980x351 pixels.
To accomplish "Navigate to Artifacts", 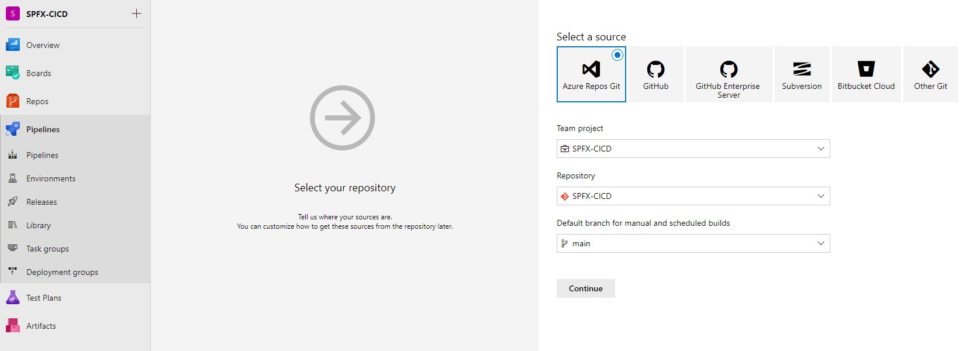I will (41, 326).
